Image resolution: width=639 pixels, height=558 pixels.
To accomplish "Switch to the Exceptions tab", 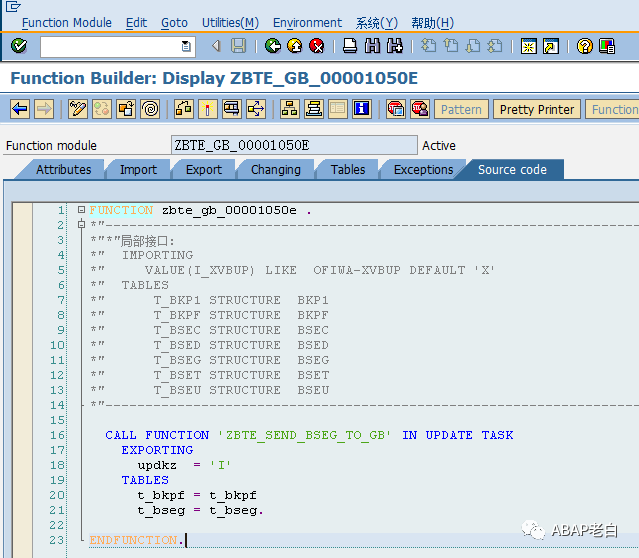I will tap(423, 170).
